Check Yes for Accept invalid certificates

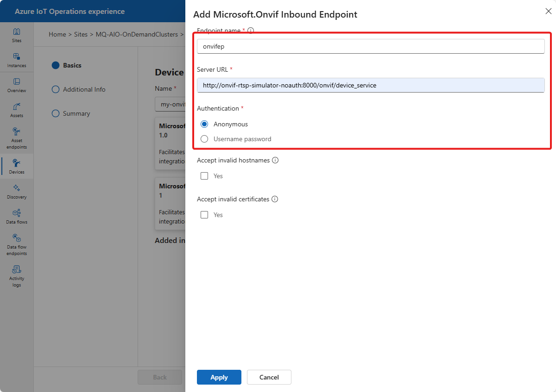204,215
